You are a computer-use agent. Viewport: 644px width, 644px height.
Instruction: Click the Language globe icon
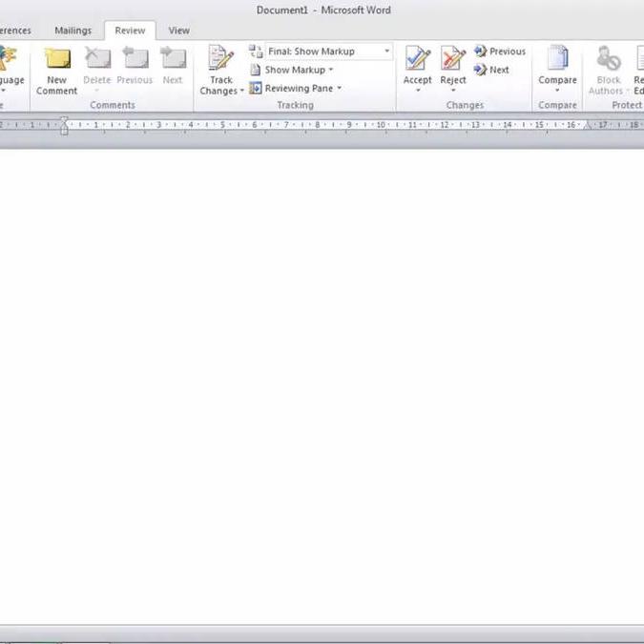(9, 58)
